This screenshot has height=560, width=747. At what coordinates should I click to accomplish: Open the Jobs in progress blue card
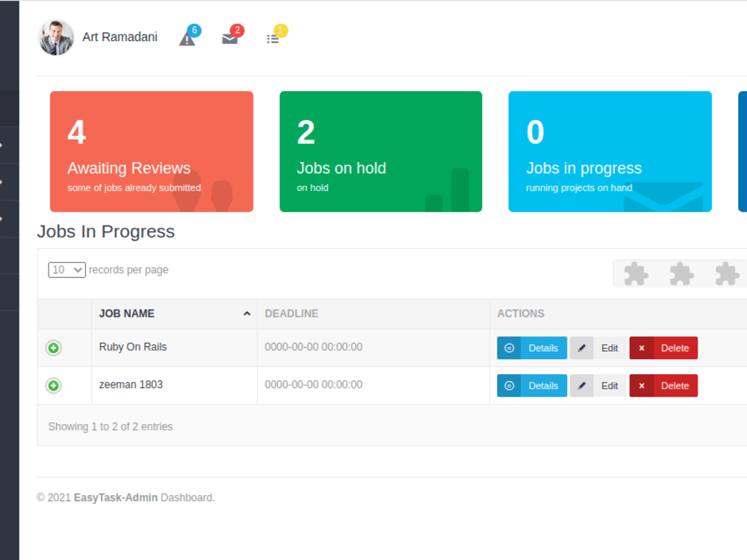[610, 152]
